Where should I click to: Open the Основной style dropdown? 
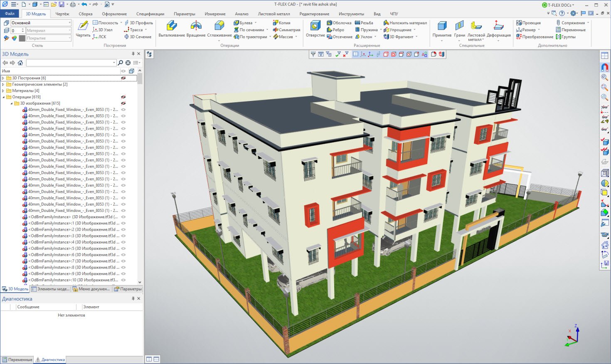69,23
